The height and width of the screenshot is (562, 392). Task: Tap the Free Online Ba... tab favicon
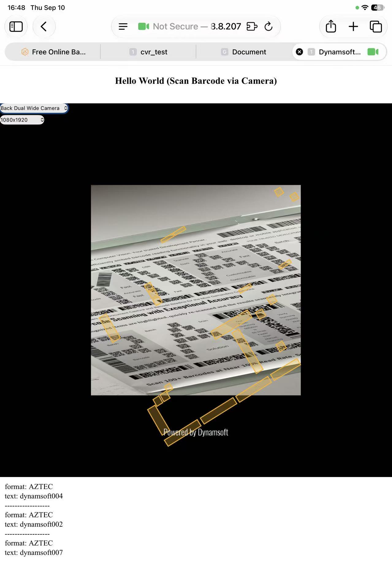tap(25, 52)
